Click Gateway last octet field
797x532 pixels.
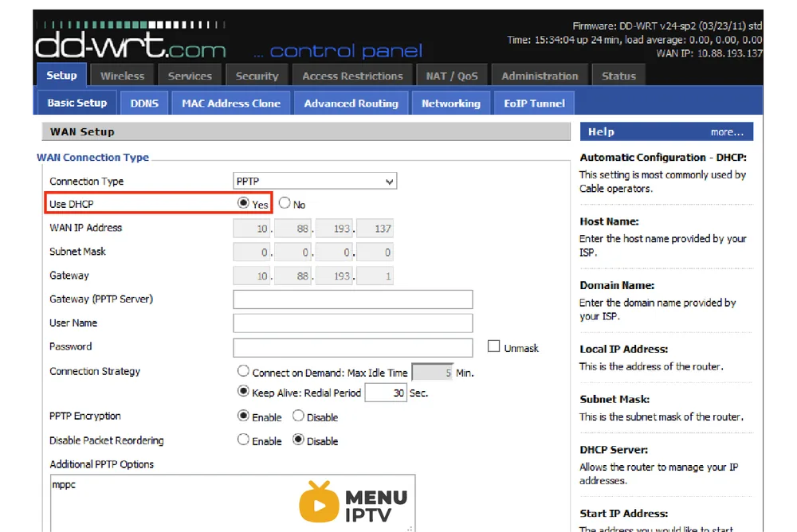[x=375, y=276]
